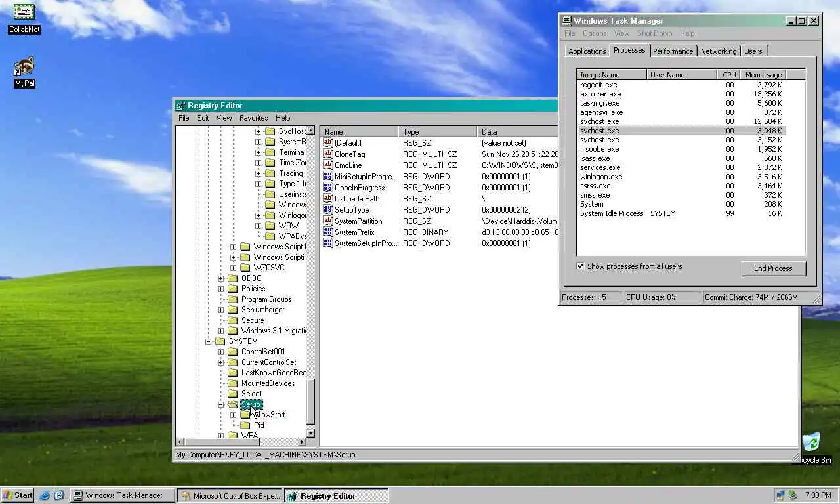This screenshot has width=840, height=504.
Task: Expand the ControlSet001 key
Action: point(220,352)
